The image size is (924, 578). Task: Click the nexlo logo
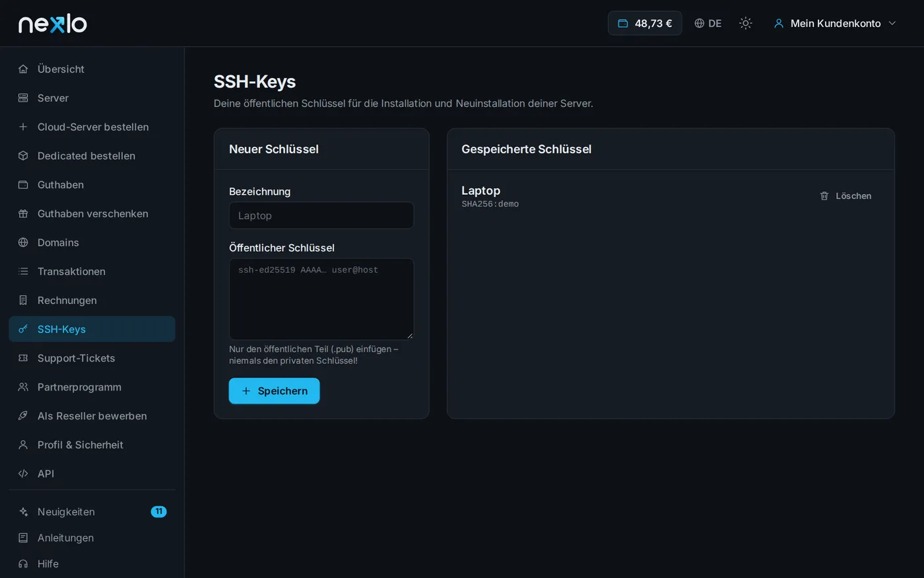[x=53, y=23]
